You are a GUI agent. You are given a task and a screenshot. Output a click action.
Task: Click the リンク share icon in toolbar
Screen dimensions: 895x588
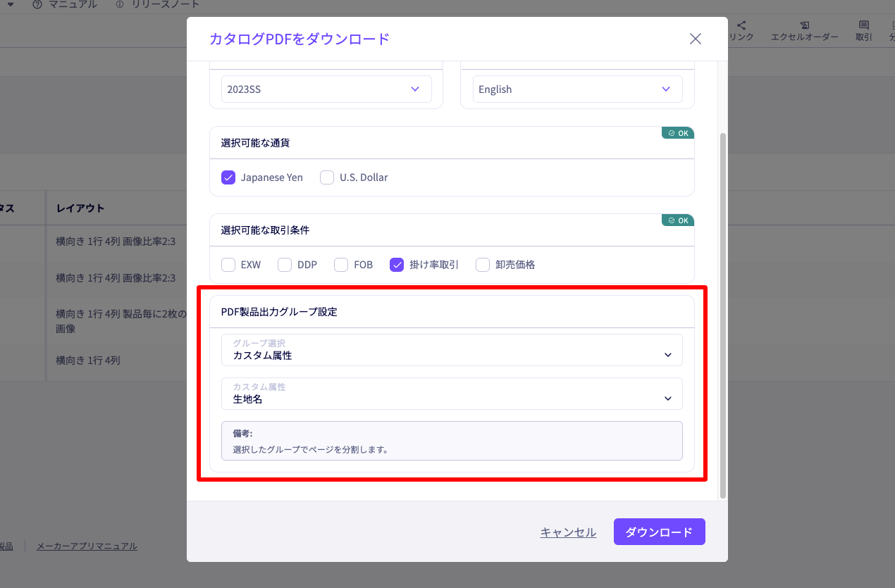tap(741, 31)
